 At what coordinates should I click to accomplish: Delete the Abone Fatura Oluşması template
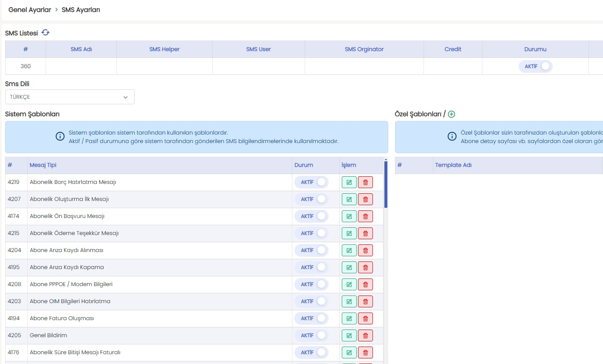[365, 318]
